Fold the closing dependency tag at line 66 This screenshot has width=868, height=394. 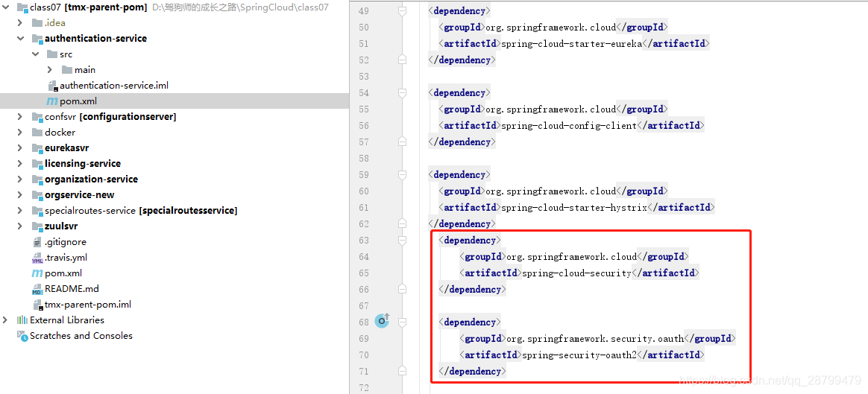pyautogui.click(x=403, y=289)
